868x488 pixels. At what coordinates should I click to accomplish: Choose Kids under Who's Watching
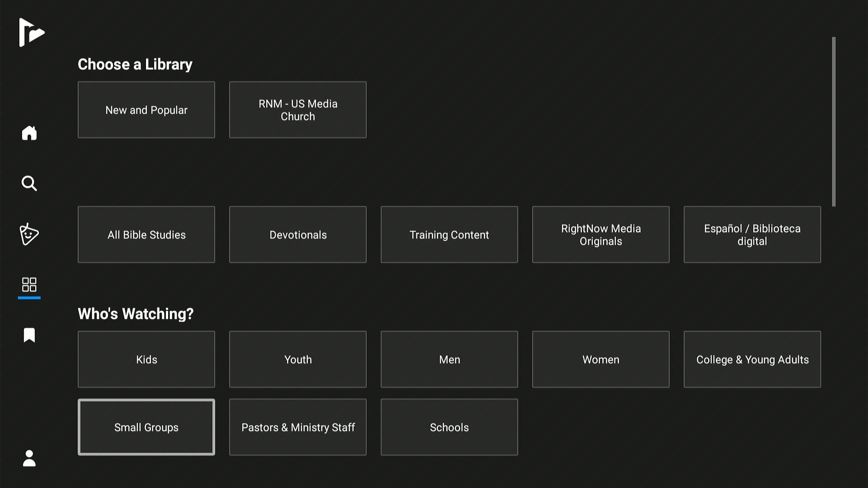click(x=146, y=359)
